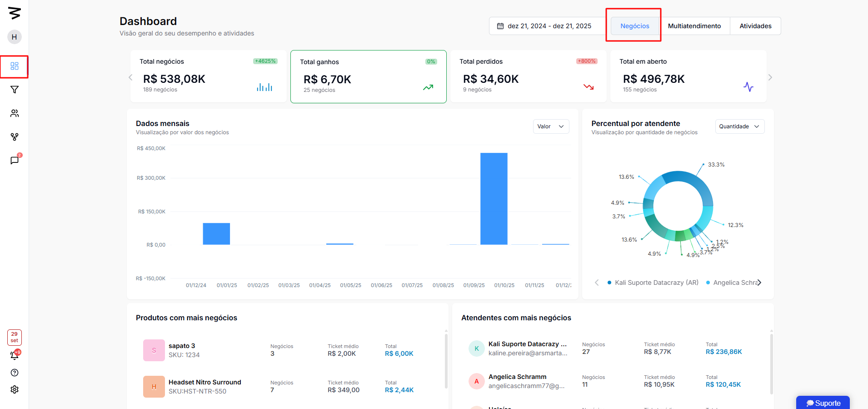The height and width of the screenshot is (409, 868).
Task: Open the date range picker dez 21, 2024
Action: (x=544, y=26)
